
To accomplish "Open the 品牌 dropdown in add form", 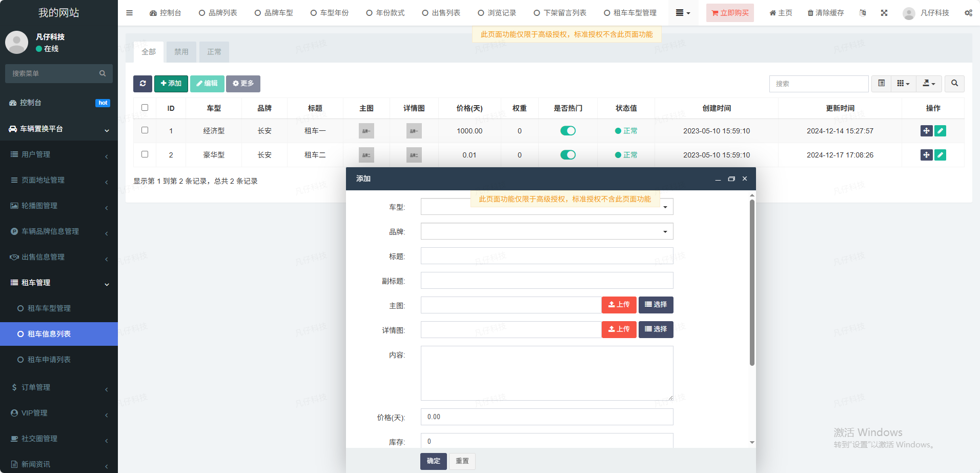I will pyautogui.click(x=546, y=231).
